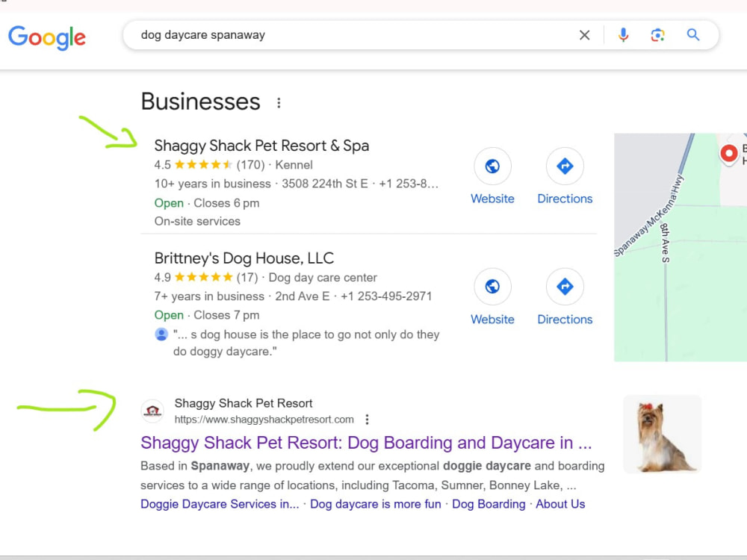
Task: Click 'https://www.shaggyshackpetresort.com' URL text
Action: click(264, 420)
